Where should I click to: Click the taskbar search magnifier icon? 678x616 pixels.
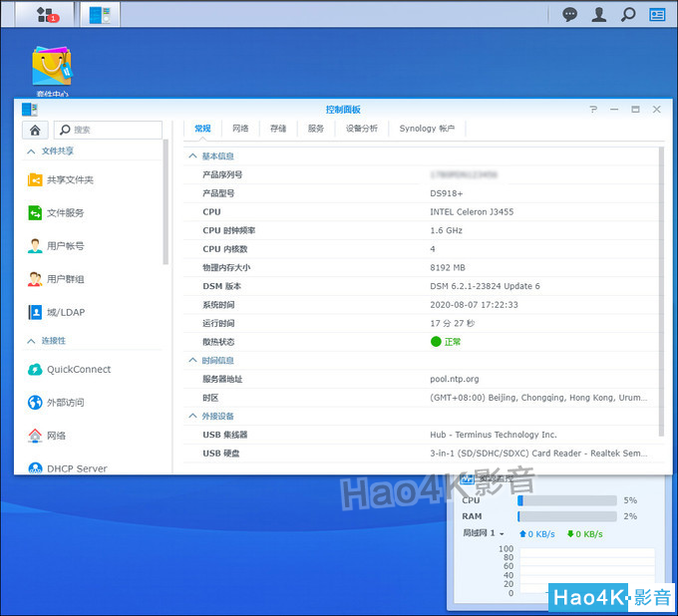click(628, 14)
